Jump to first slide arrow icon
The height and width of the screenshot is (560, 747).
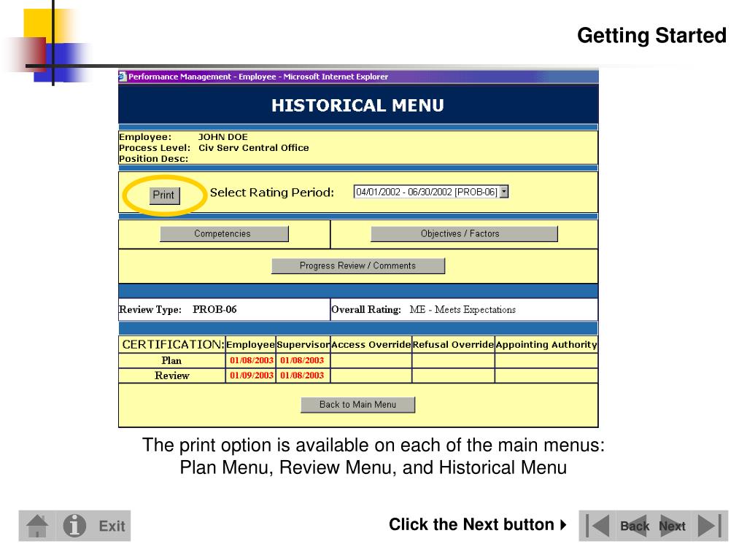click(597, 526)
